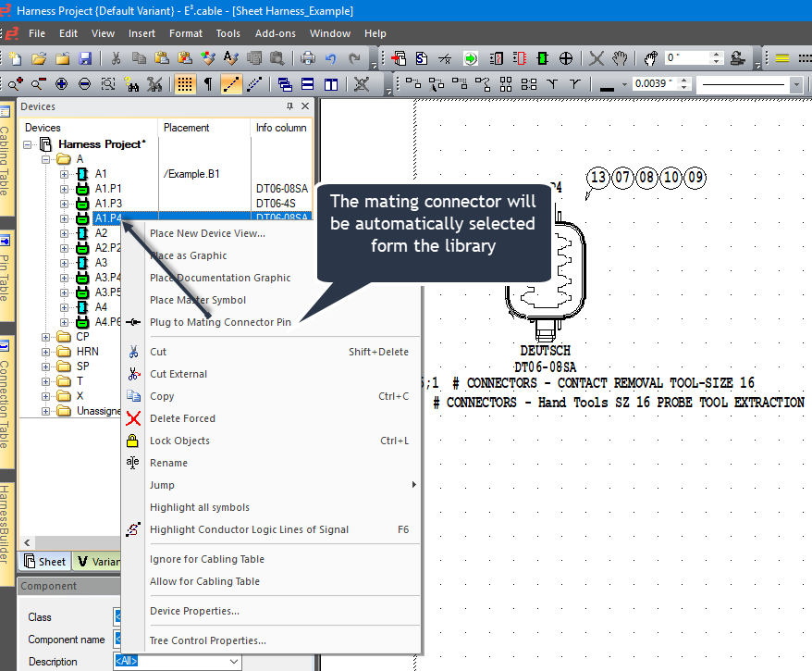The width and height of the screenshot is (812, 671).
Task: Click the Print toolbar icon
Action: point(307,58)
